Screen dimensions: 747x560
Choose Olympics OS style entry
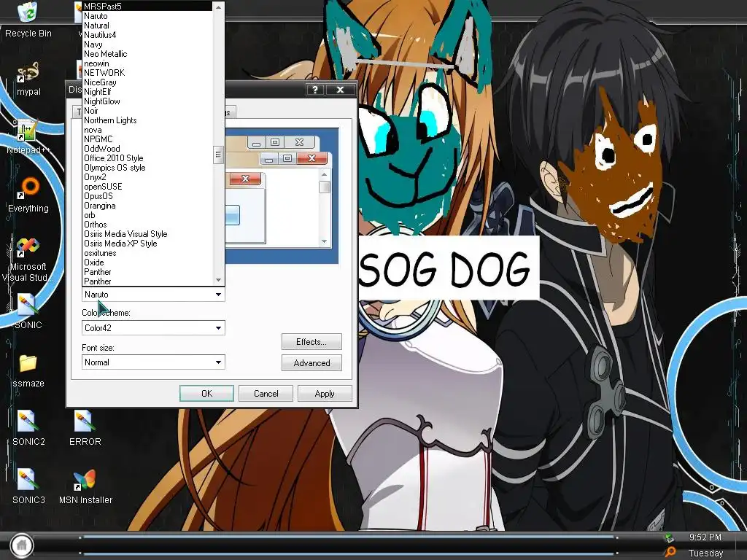[147, 168]
